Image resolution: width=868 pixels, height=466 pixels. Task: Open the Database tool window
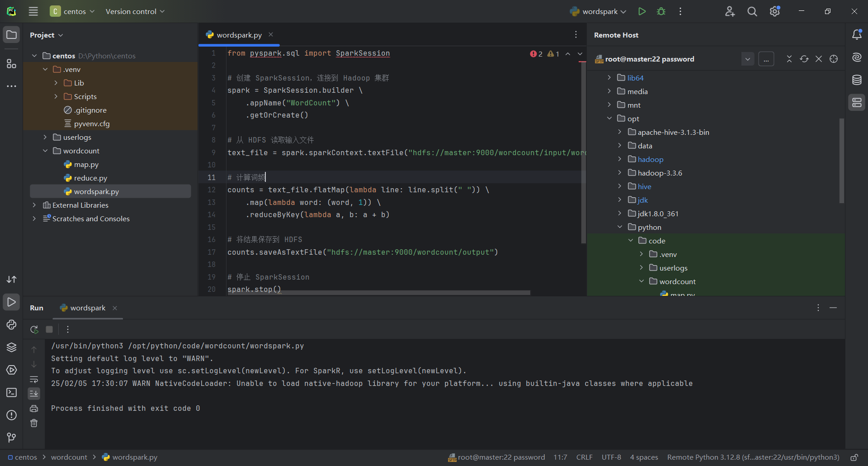click(x=857, y=80)
